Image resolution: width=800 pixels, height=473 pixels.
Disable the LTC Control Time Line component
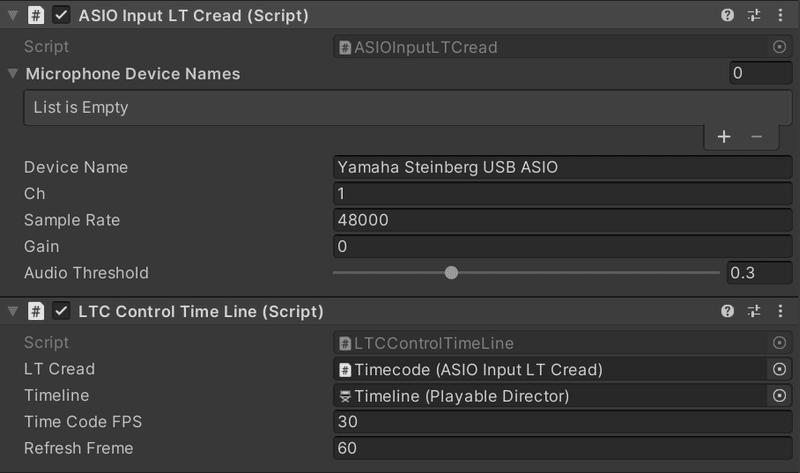pos(62,312)
